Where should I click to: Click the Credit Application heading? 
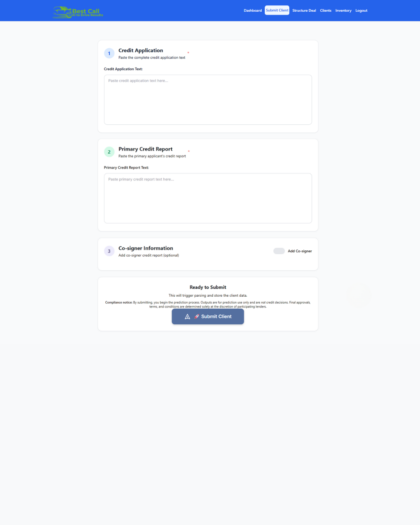pyautogui.click(x=140, y=50)
